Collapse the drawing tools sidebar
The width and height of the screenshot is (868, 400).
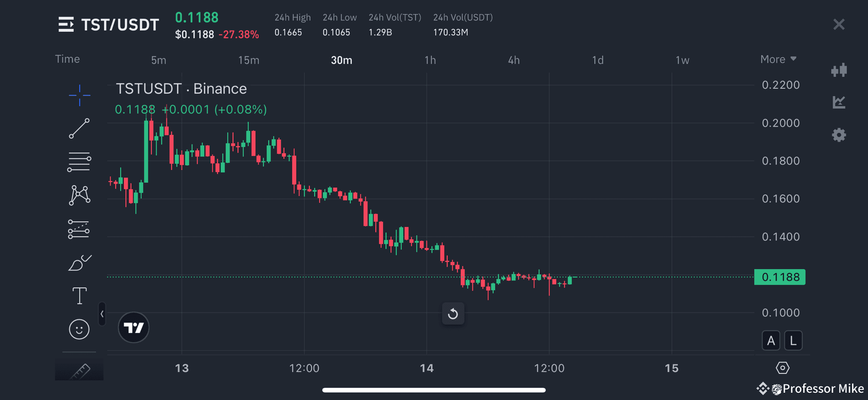click(x=102, y=314)
